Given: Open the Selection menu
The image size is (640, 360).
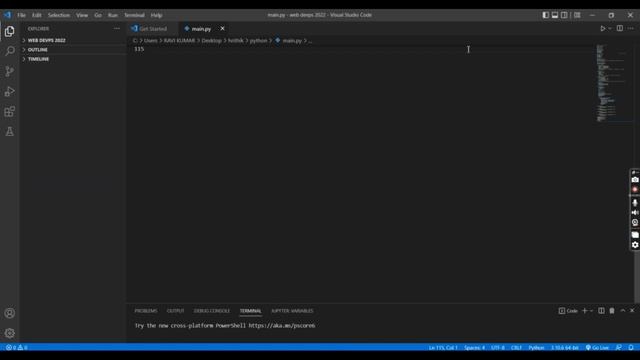Looking at the screenshot, I should [59, 15].
